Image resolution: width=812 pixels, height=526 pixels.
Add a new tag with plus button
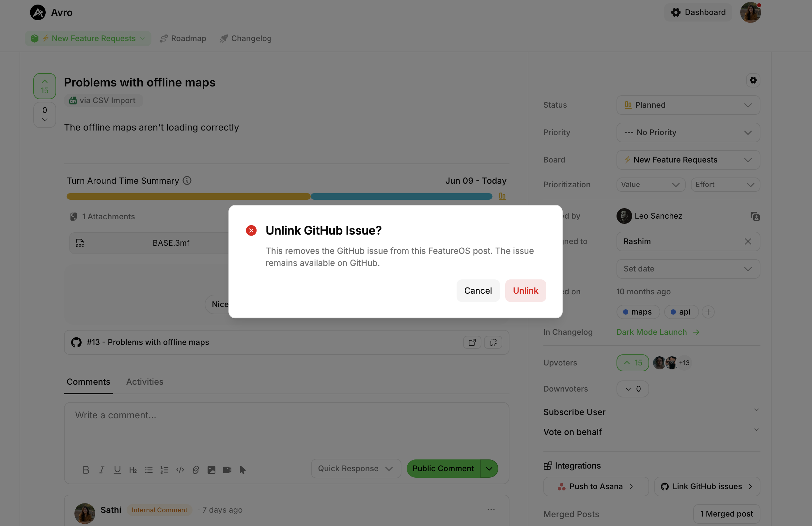[x=708, y=312]
